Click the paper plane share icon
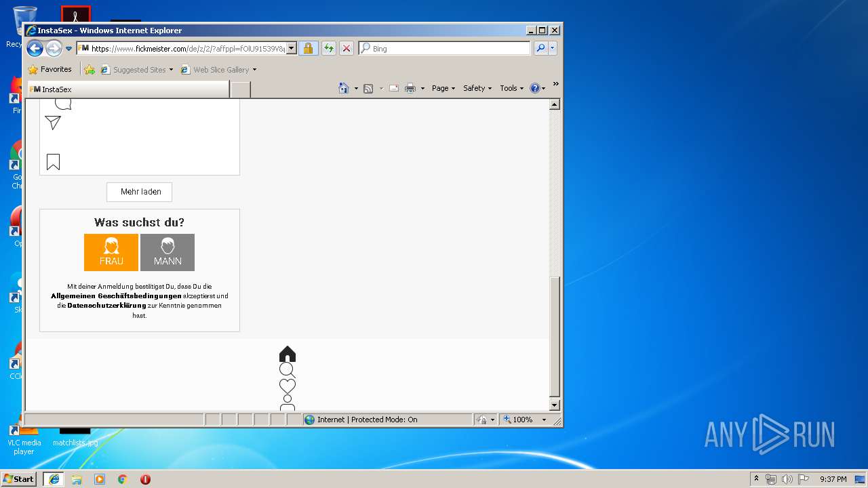 53,122
